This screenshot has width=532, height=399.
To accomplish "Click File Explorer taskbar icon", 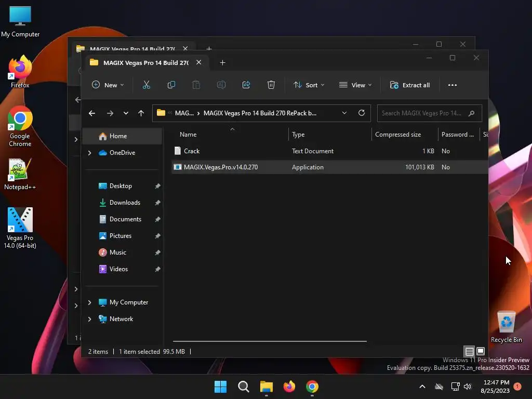I will point(267,387).
